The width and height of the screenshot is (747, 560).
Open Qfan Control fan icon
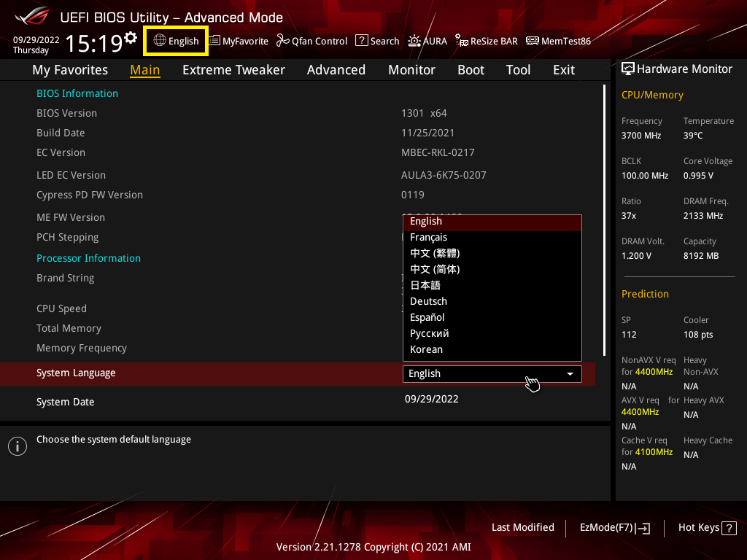coord(283,41)
